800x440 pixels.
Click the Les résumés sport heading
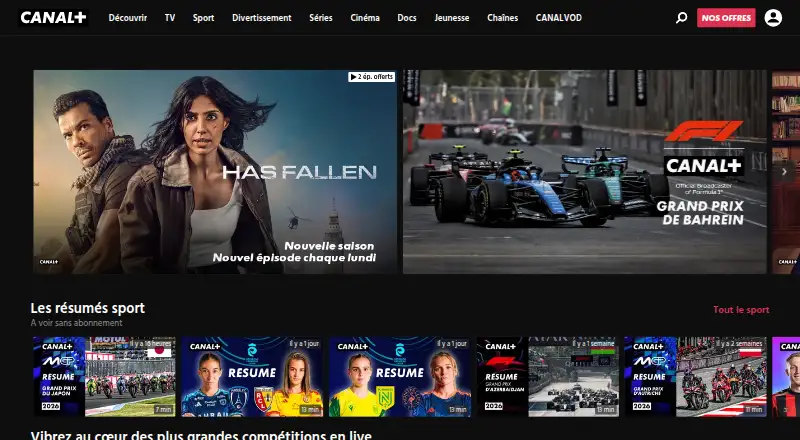point(88,308)
